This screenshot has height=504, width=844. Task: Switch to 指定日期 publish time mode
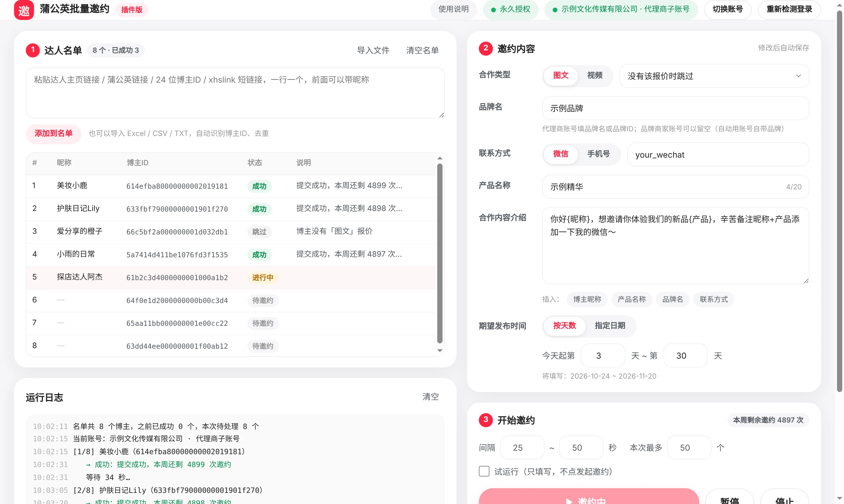(x=610, y=326)
